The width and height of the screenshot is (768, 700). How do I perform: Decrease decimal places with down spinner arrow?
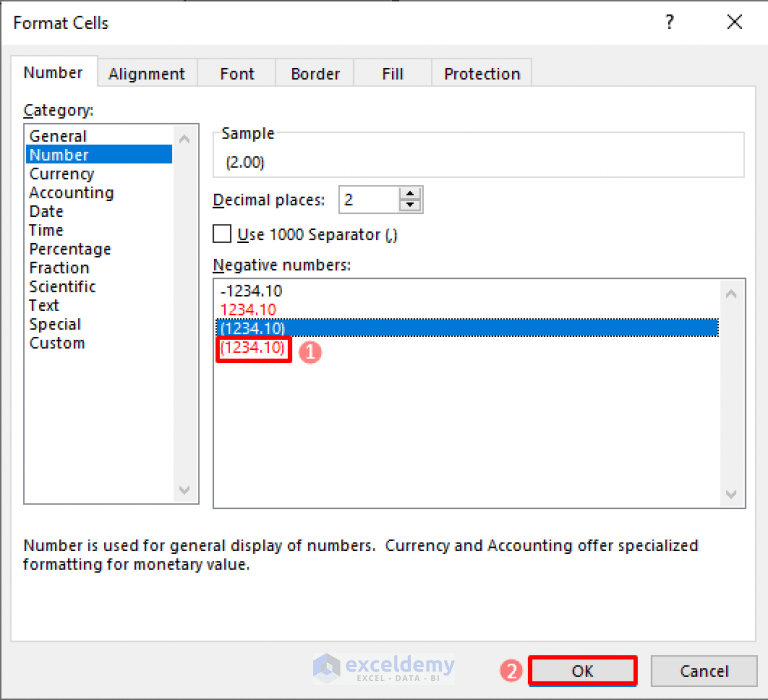pos(410,206)
